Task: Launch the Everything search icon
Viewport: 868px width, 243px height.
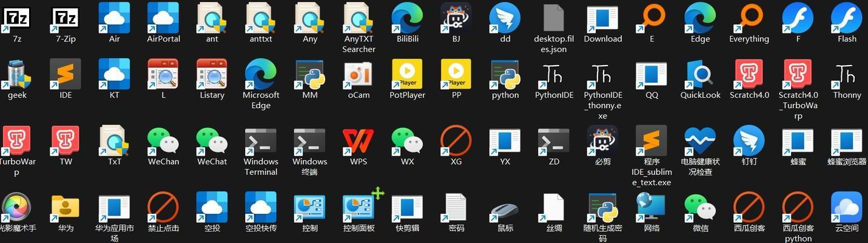Action: [x=749, y=18]
